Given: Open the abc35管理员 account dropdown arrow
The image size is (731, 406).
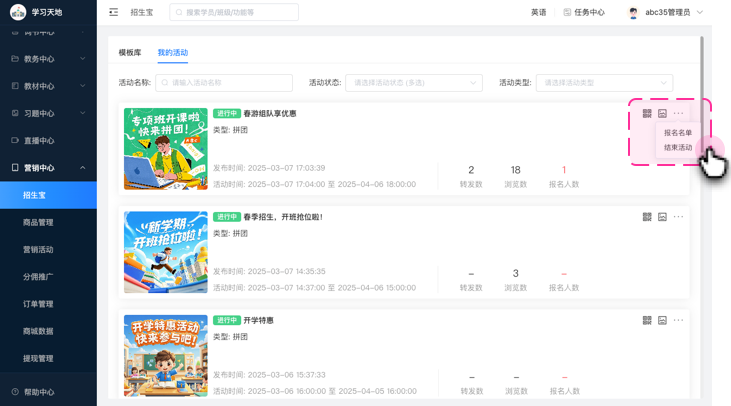Looking at the screenshot, I should click(700, 13).
